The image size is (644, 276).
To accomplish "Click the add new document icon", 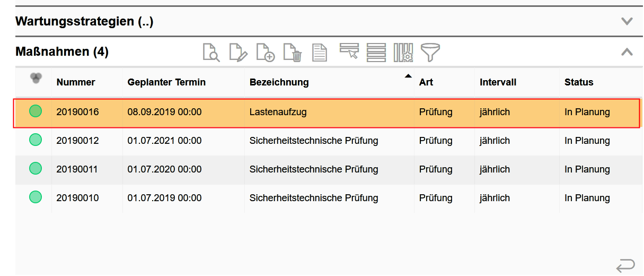I will [265, 52].
